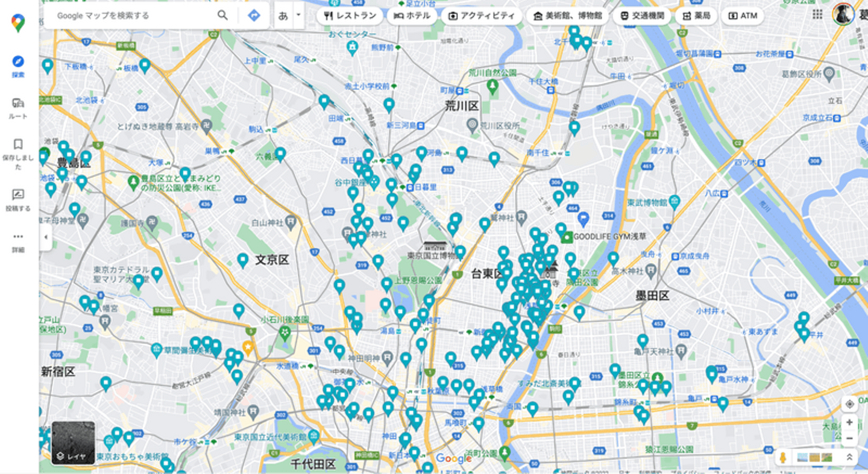Viewport: 868px width, 474px height.
Task: Open the あ input mode dropdown arrow
Action: click(298, 15)
